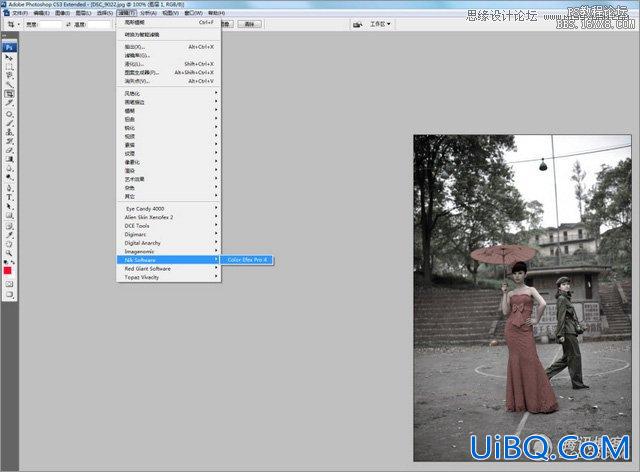This screenshot has height=472, width=640.
Task: Select the Path Selection tool
Action: 9,206
